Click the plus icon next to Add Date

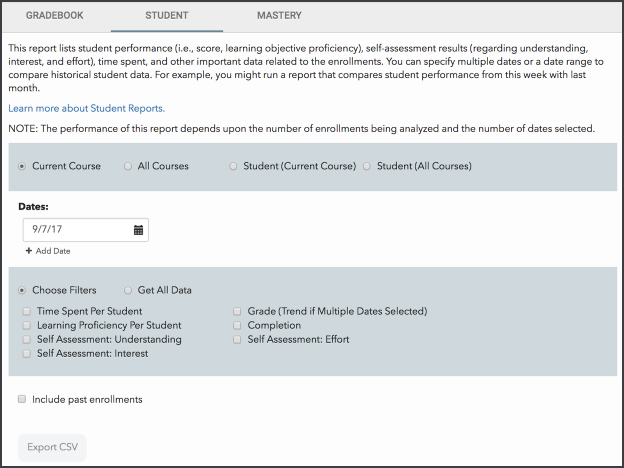point(29,251)
